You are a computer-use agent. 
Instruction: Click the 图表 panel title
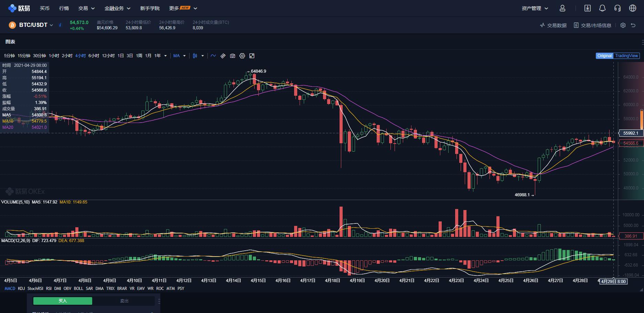pyautogui.click(x=10, y=42)
